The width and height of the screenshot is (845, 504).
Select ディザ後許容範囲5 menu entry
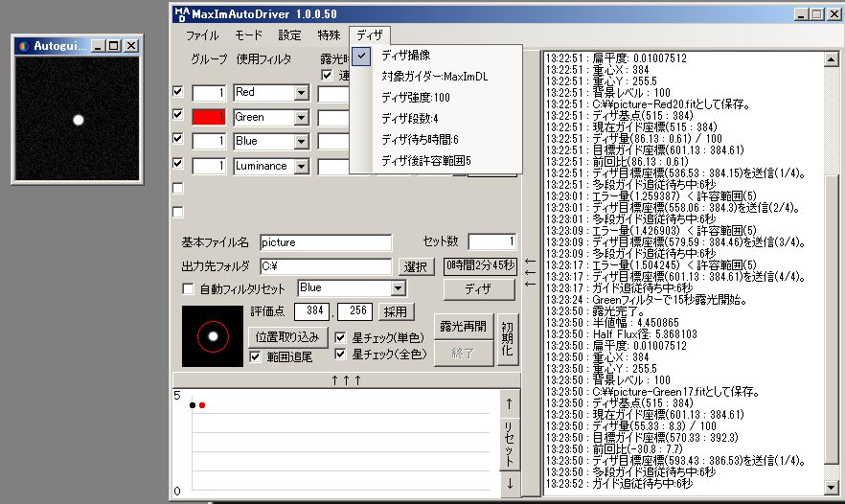[435, 161]
